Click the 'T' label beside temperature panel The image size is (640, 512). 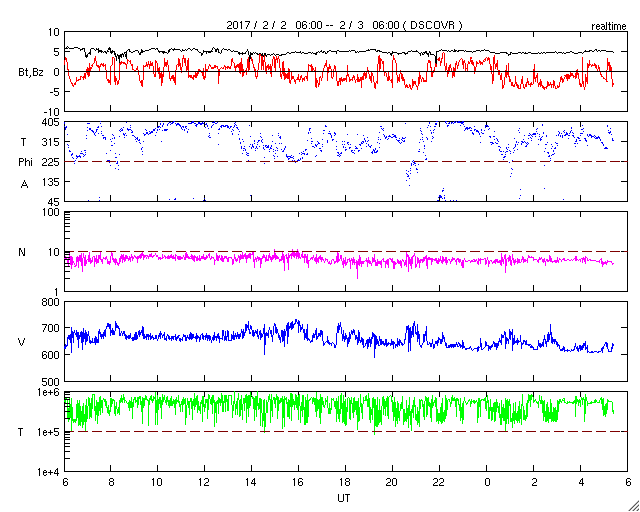tap(20, 432)
